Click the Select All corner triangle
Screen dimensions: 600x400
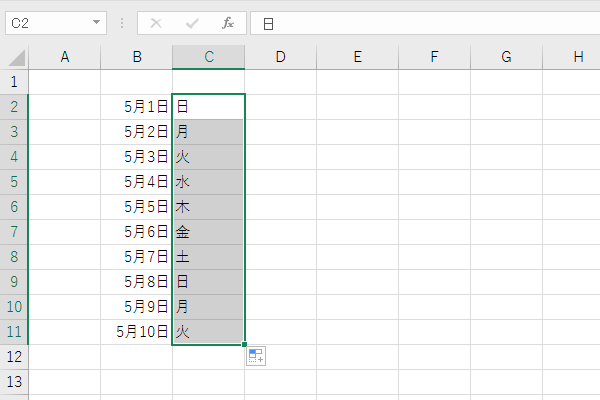[x=16, y=58]
